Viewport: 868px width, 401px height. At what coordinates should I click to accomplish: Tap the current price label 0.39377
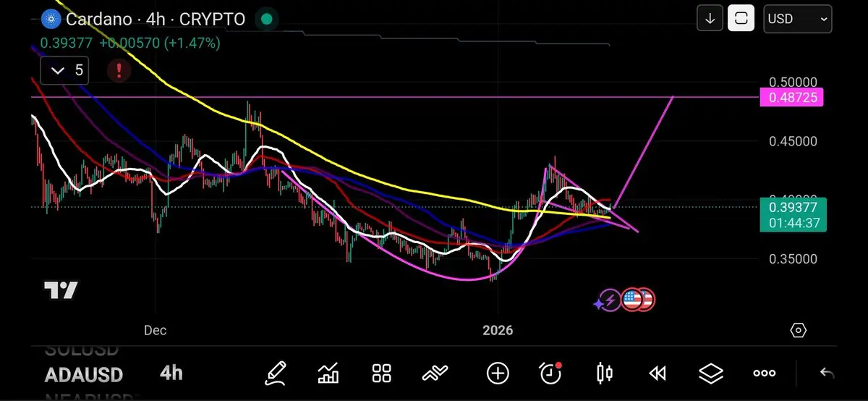[791, 206]
